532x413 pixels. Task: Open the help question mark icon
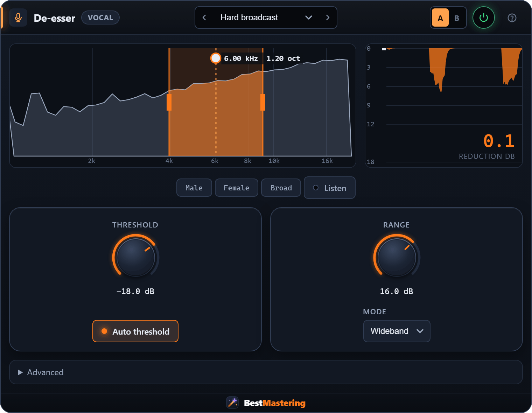[512, 18]
